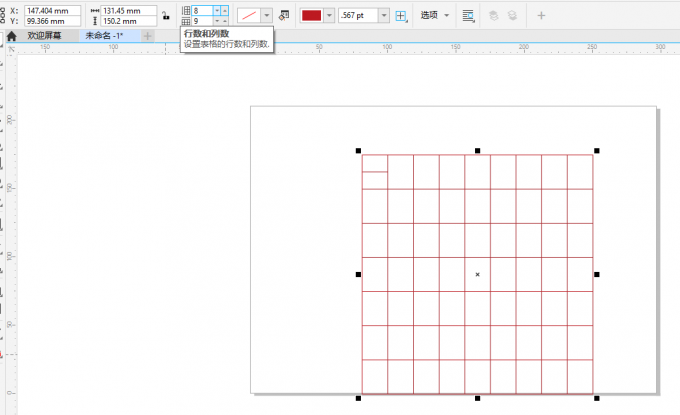Viewport: 680px width, 415px height.
Task: Click the bottom-left selection handle of table
Action: (x=358, y=398)
